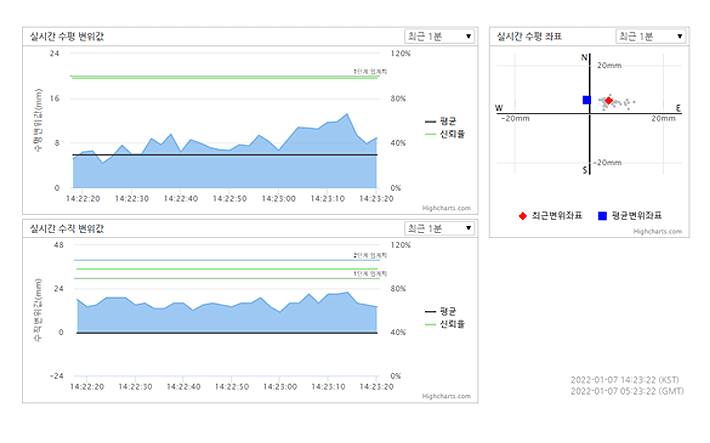Image resolution: width=710 pixels, height=443 pixels.
Task: Click the blue square average displacement marker
Action: [587, 100]
